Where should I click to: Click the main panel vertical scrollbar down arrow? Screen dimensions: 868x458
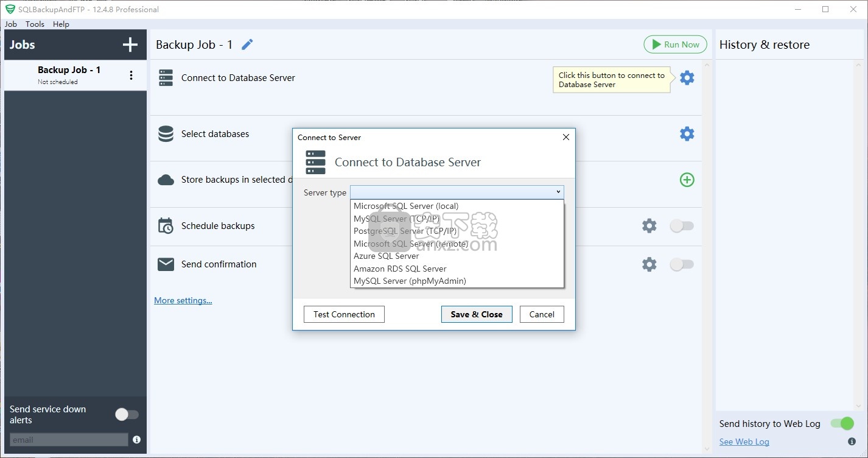(x=706, y=449)
